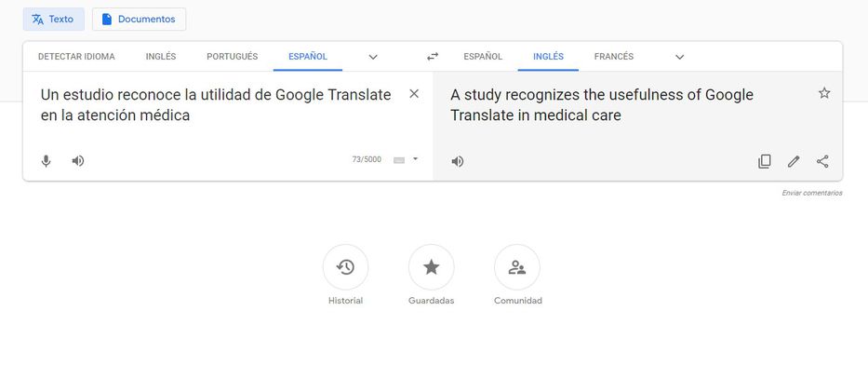Open the keyboard input tools dropdown
The height and width of the screenshot is (392, 868).
click(415, 159)
